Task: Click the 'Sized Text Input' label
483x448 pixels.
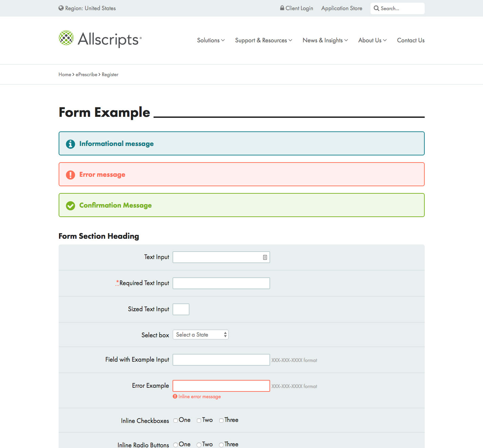Action: [148, 309]
